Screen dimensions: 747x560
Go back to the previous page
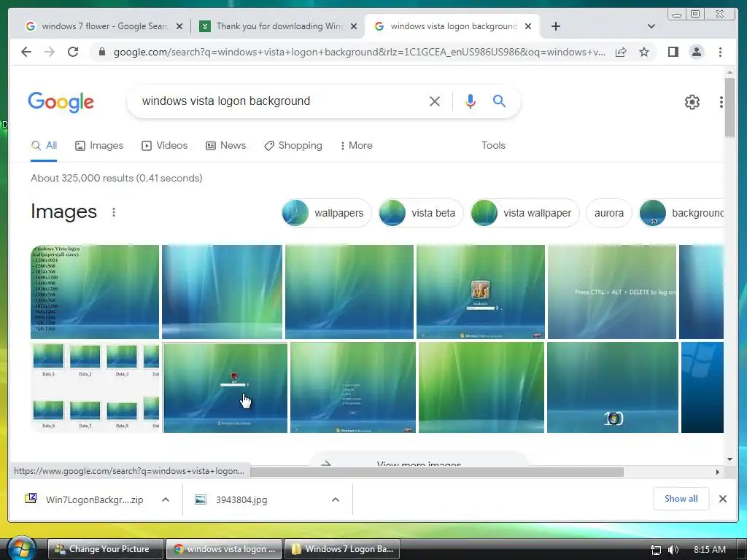[x=26, y=52]
